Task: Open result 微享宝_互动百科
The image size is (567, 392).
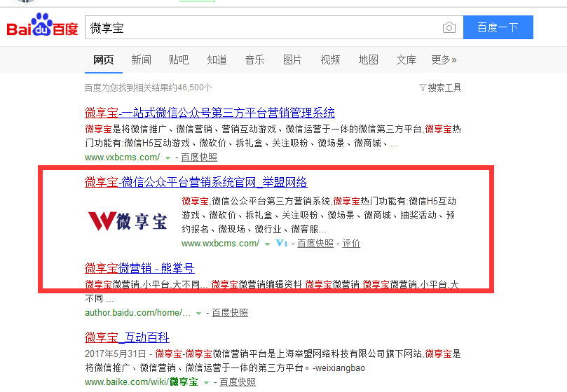Action: [127, 337]
